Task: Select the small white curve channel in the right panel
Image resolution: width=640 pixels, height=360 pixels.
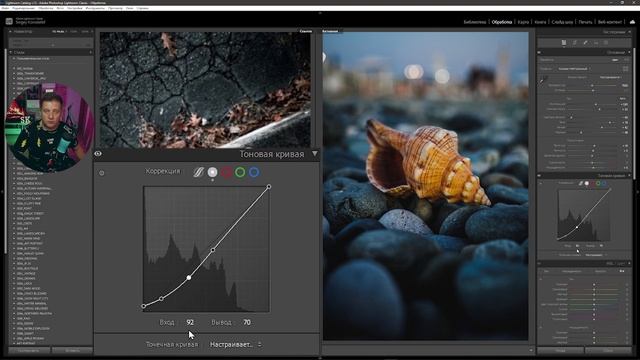Action: click(x=587, y=183)
